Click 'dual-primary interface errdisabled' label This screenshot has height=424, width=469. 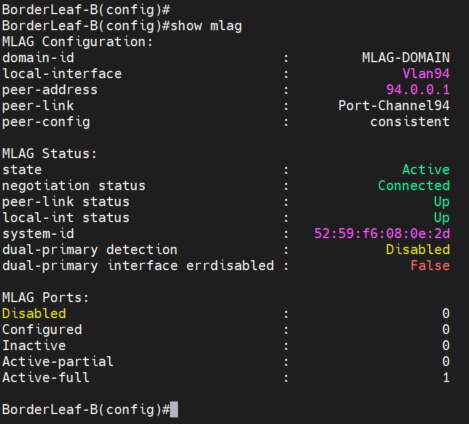[x=138, y=266]
